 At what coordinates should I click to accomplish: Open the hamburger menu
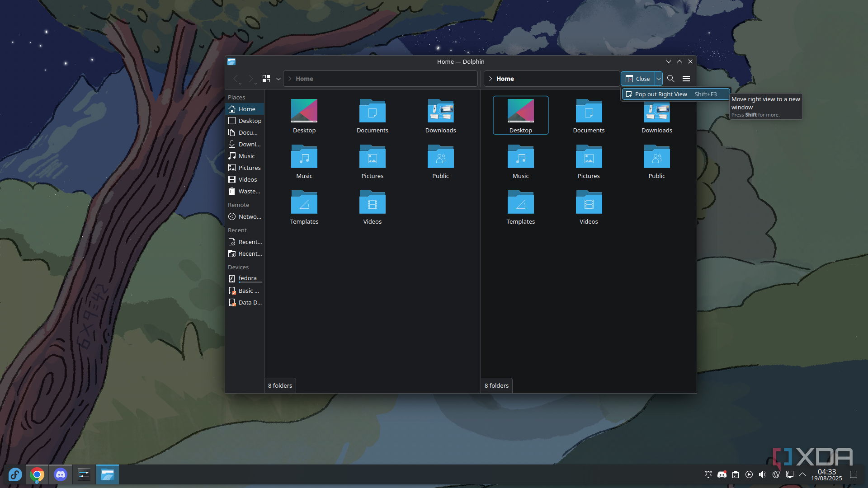(686, 79)
